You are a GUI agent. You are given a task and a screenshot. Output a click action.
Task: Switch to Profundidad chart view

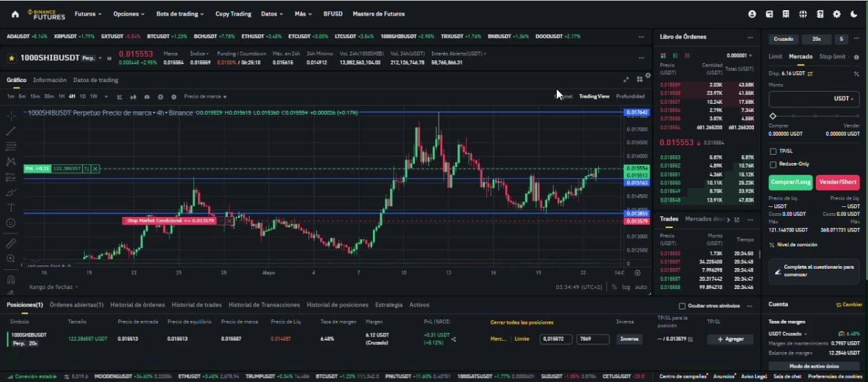click(630, 96)
